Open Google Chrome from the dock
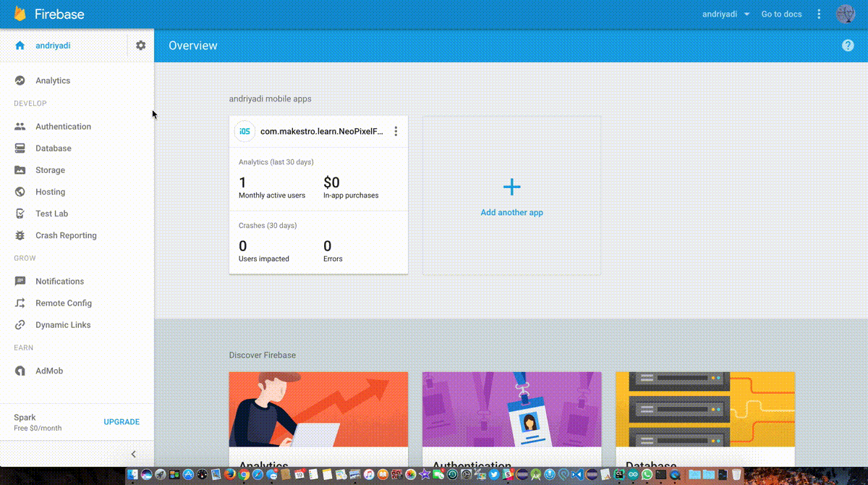 [x=244, y=474]
